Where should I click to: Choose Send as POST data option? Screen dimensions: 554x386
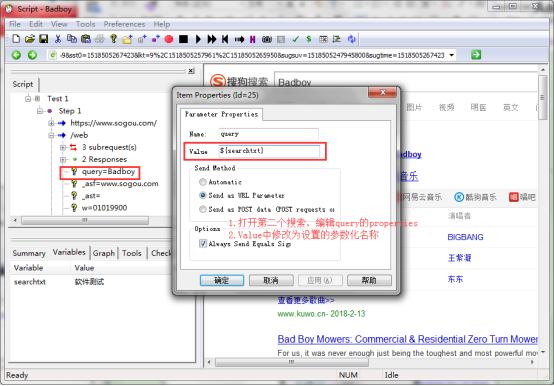pos(202,209)
